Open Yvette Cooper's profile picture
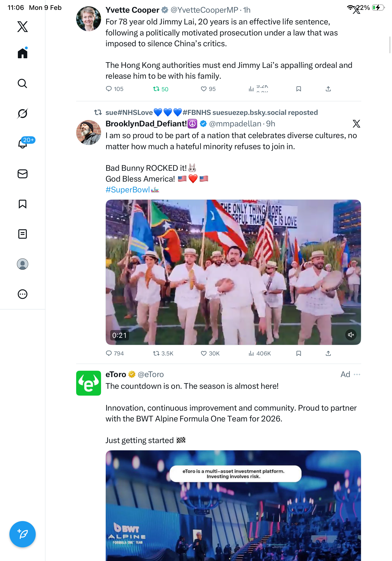 click(88, 19)
